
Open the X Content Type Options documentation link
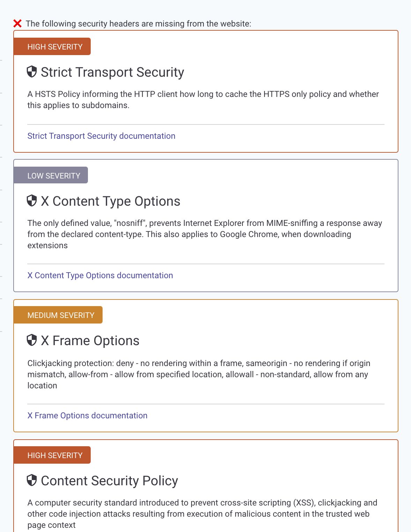(100, 275)
